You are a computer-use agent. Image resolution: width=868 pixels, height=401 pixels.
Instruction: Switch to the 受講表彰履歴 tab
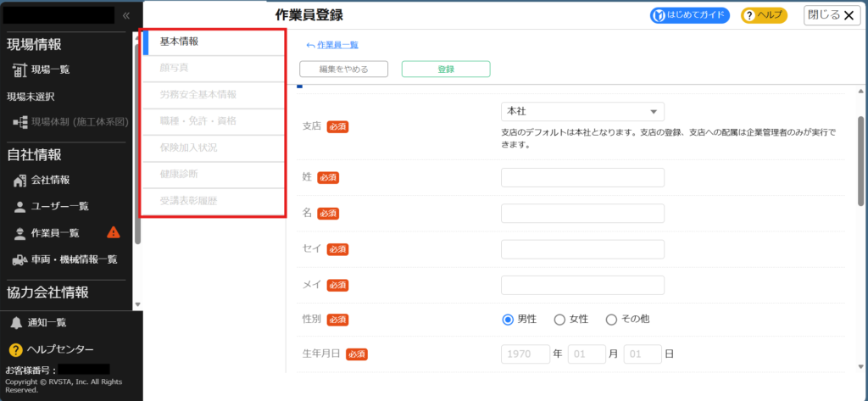214,202
